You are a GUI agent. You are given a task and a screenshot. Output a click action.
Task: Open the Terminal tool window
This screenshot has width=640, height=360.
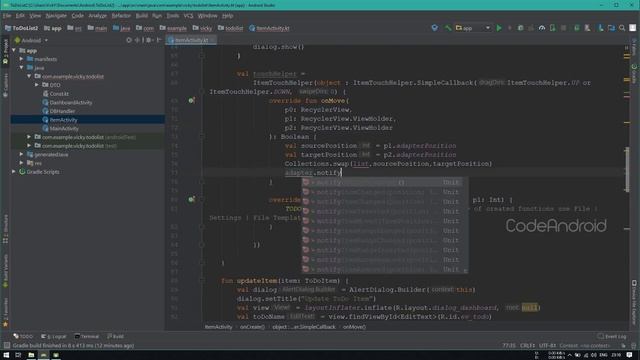pos(87,336)
